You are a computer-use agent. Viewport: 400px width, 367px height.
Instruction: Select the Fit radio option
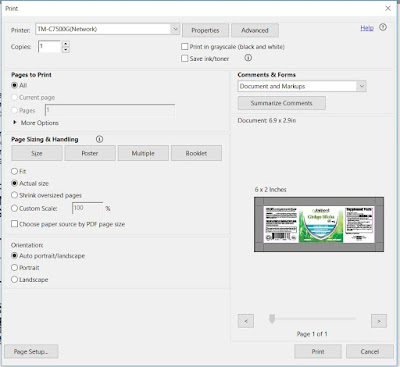(14, 171)
